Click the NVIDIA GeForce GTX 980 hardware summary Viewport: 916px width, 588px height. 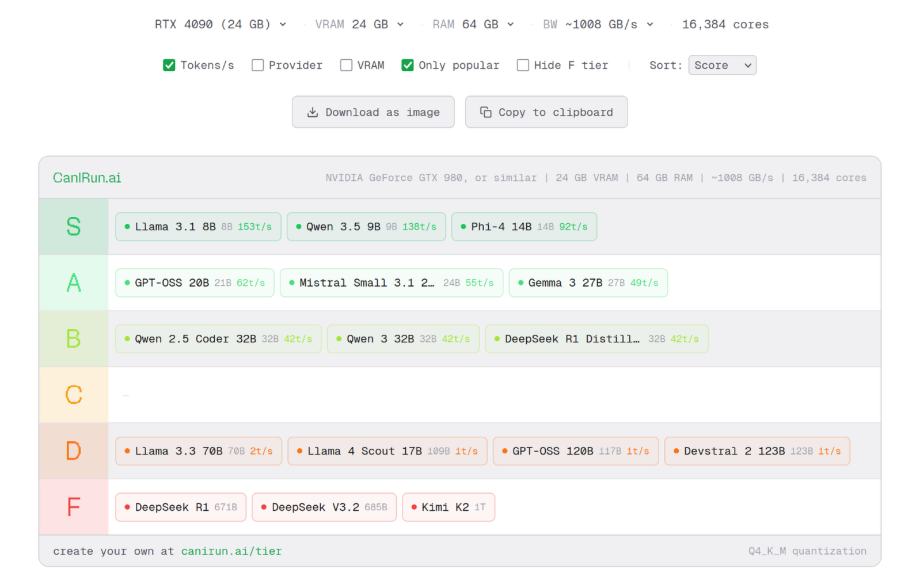[596, 178]
